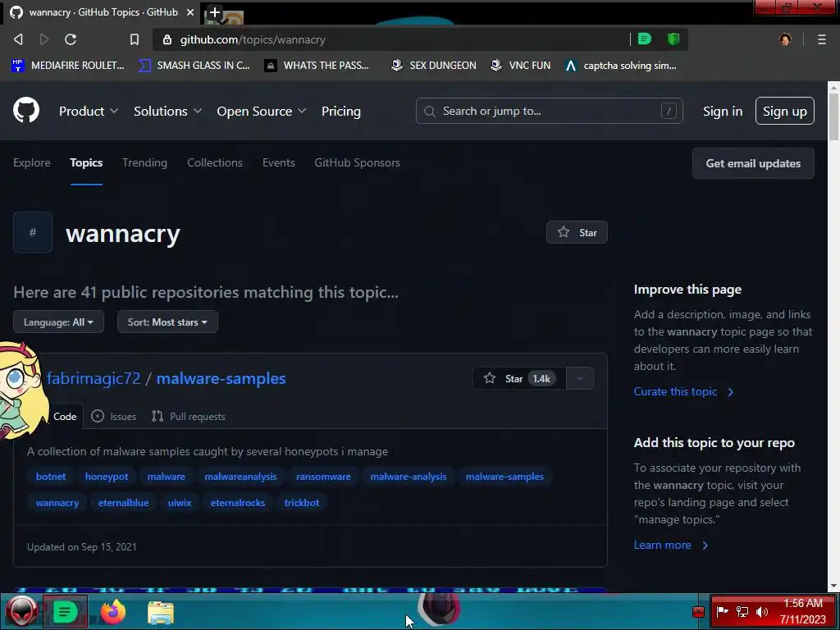Launch Firefox from the taskbar

coord(113,612)
